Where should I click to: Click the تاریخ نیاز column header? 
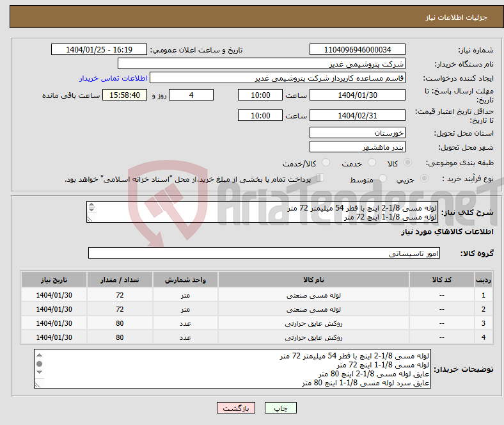tap(54, 280)
